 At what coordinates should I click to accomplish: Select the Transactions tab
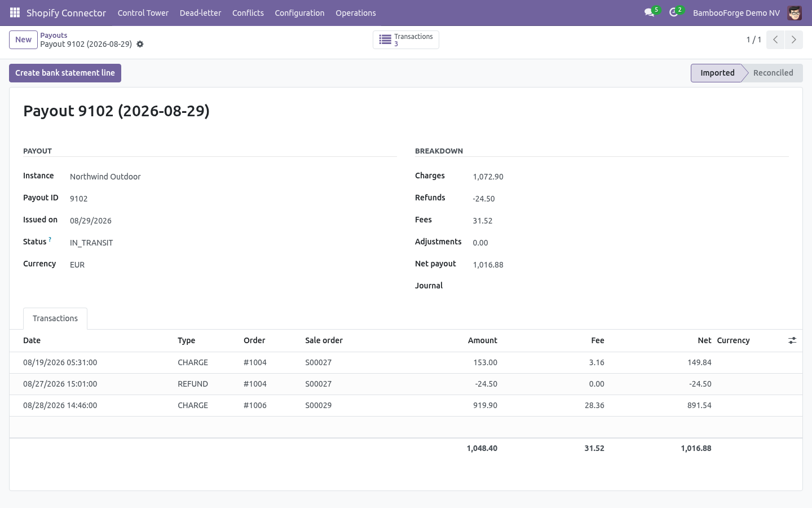pyautogui.click(x=55, y=318)
